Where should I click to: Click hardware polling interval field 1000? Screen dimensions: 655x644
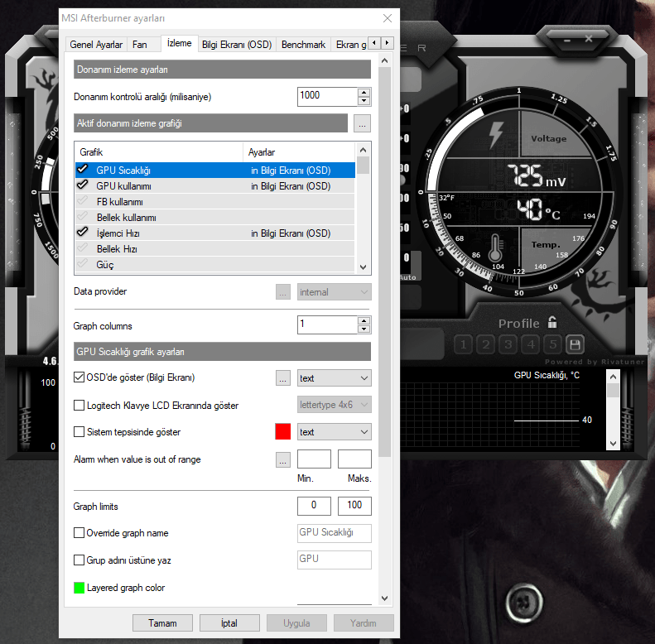tap(328, 97)
